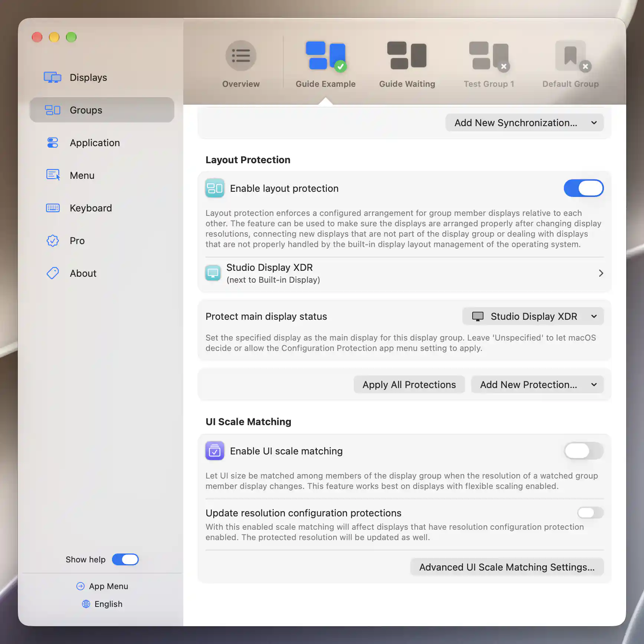Viewport: 644px width, 644px height.
Task: Open the Studio Display XDR main display dropdown
Action: (533, 316)
